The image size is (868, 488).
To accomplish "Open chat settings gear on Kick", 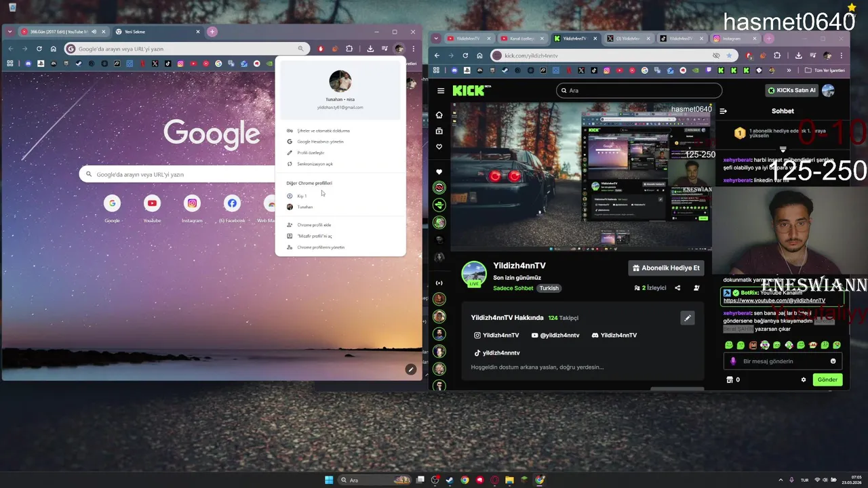I will (x=804, y=380).
